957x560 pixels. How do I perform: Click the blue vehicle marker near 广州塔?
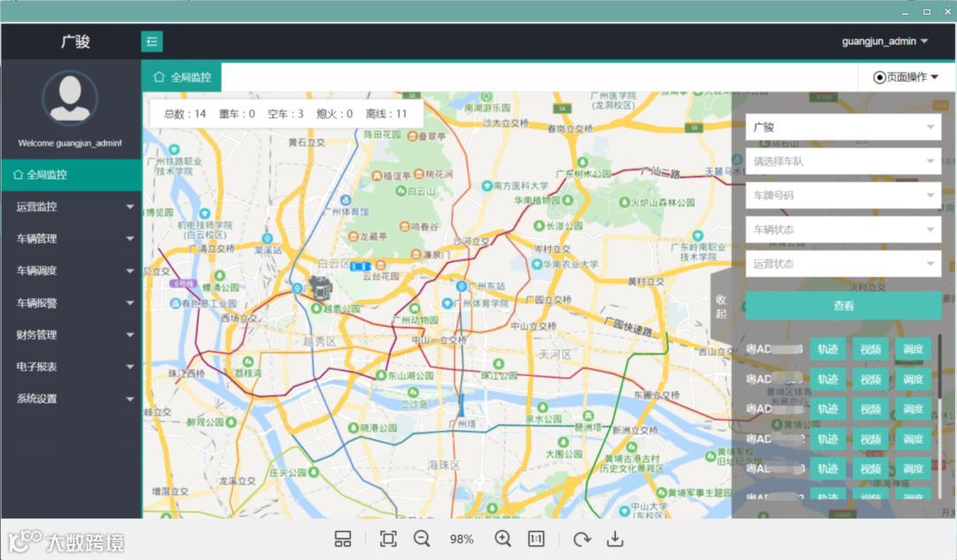462,406
